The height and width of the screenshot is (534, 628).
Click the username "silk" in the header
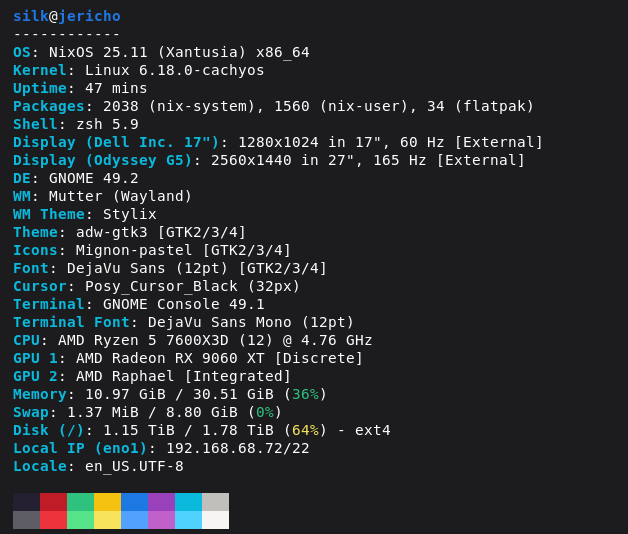[31, 16]
